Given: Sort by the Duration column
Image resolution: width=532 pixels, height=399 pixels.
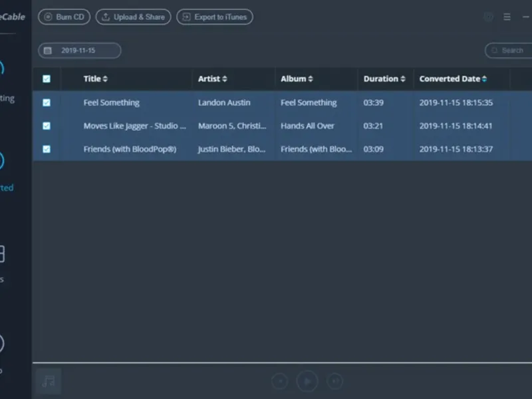Looking at the screenshot, I should pos(384,78).
